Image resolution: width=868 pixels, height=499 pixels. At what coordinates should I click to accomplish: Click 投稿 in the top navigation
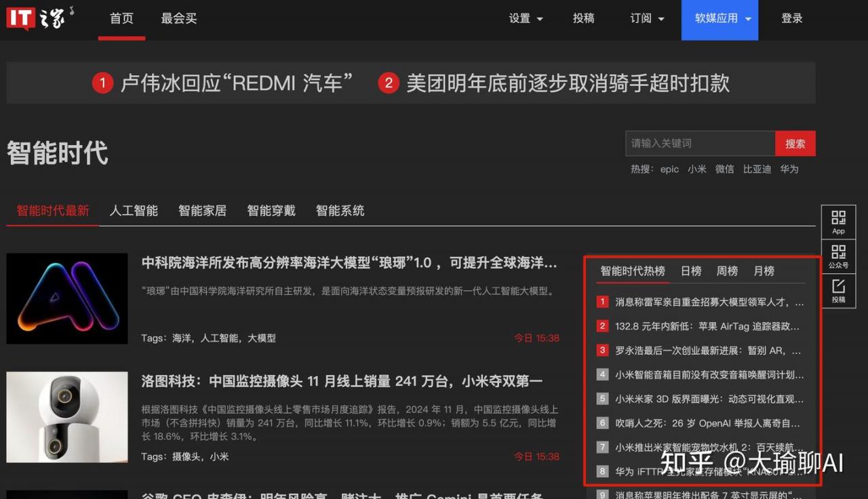583,18
